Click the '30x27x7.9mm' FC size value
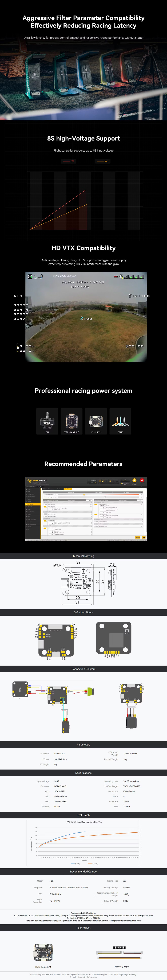This screenshot has height=980, width=167. pyautogui.click(x=61, y=759)
